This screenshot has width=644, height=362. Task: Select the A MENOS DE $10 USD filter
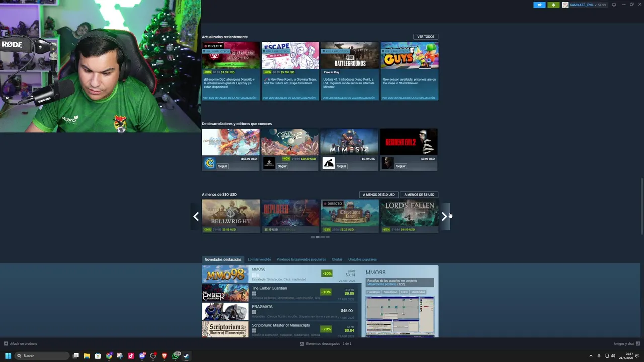[x=379, y=195]
